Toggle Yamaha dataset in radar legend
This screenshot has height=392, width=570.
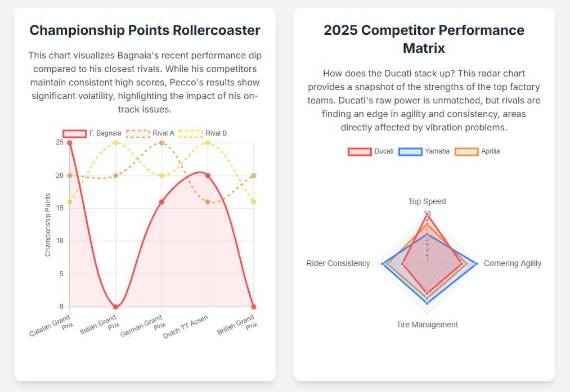click(x=410, y=151)
